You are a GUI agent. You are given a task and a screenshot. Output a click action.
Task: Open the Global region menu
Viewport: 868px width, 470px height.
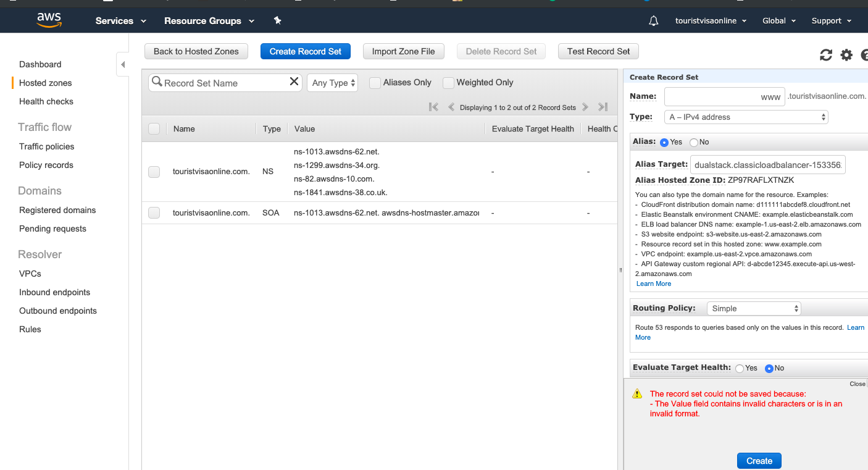(x=779, y=21)
